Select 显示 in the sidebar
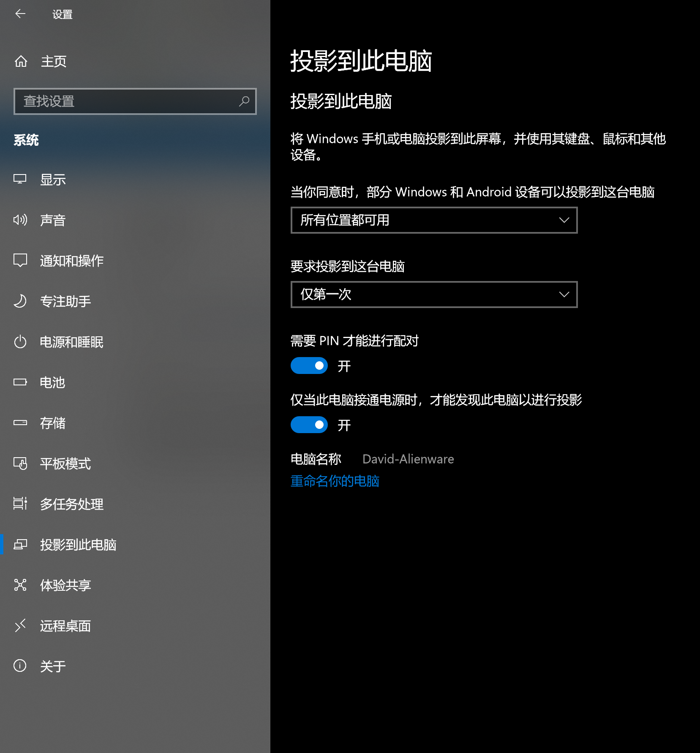This screenshot has height=753, width=700. pyautogui.click(x=135, y=180)
